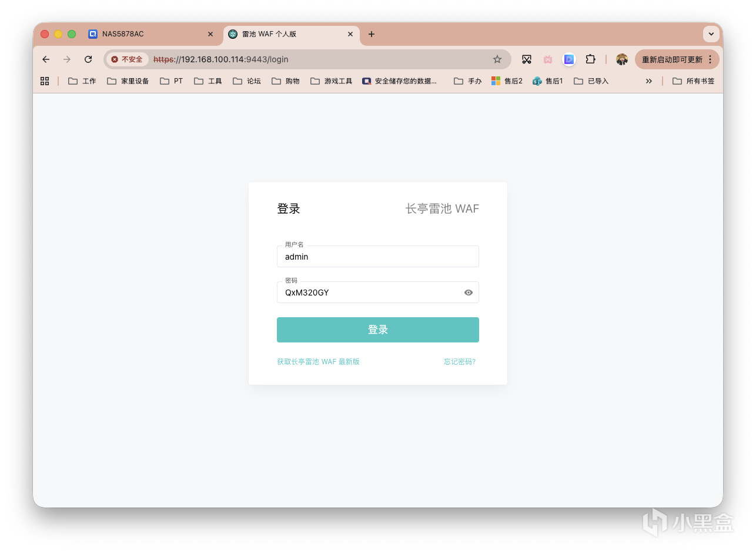756x551 pixels.
Task: Open the 工具 bookmark folder
Action: 208,81
